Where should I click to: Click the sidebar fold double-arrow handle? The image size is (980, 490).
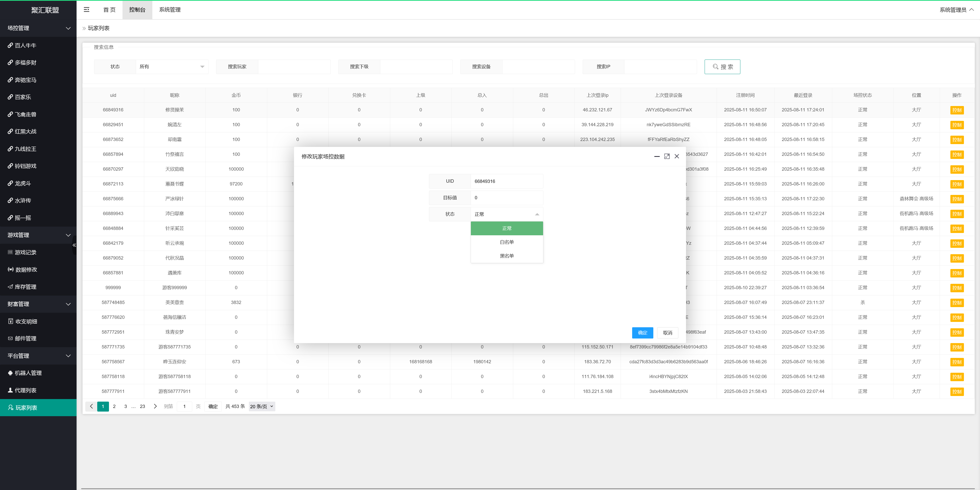74,245
